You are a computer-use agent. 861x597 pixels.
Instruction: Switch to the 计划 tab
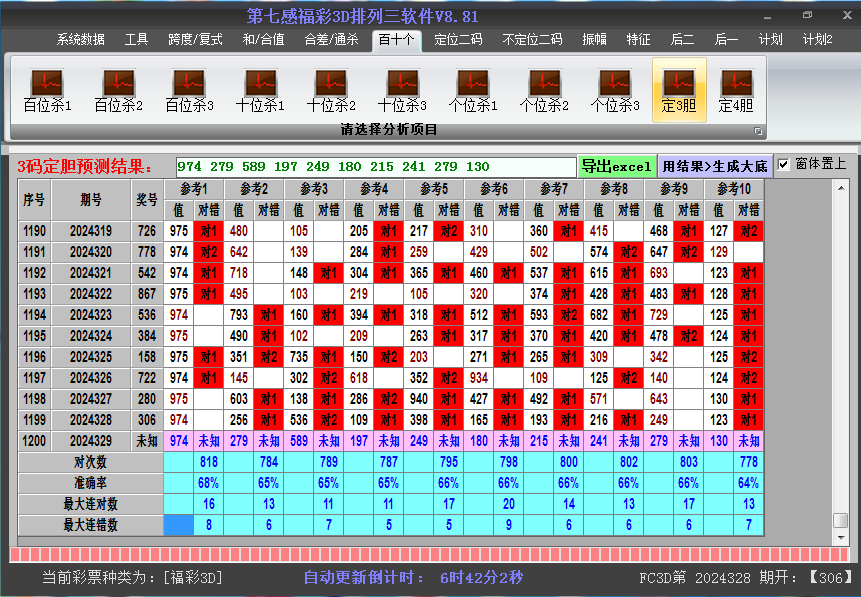click(770, 40)
